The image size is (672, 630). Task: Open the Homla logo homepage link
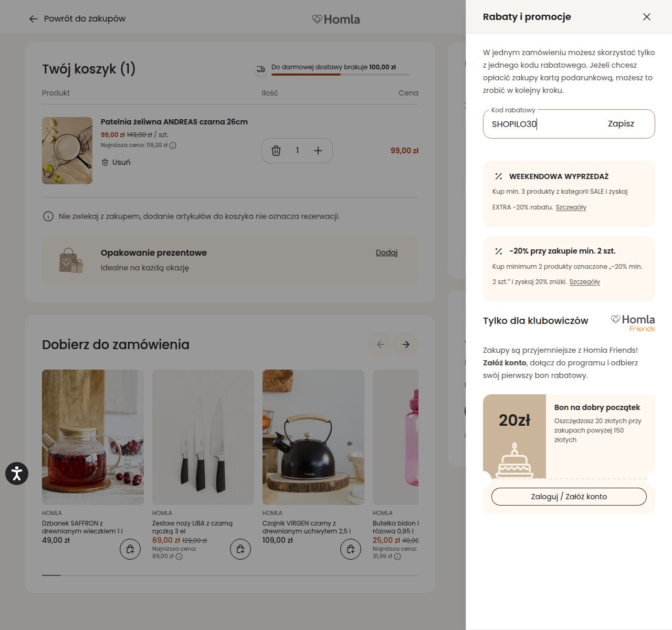tap(336, 19)
